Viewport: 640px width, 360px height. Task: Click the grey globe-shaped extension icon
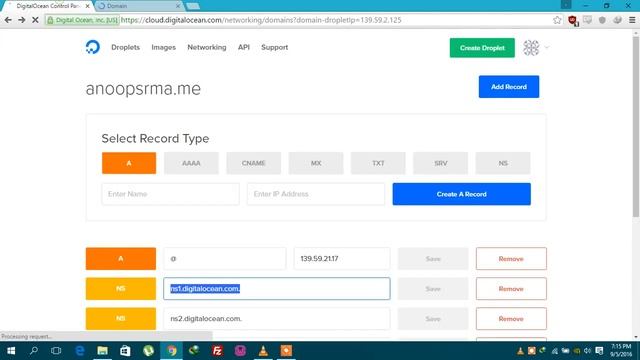click(617, 20)
